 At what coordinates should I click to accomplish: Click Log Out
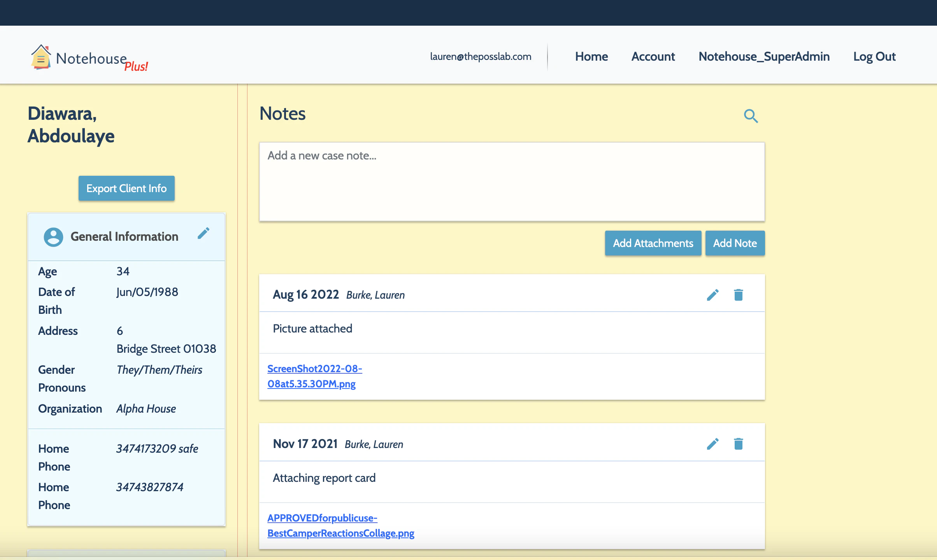click(x=874, y=57)
